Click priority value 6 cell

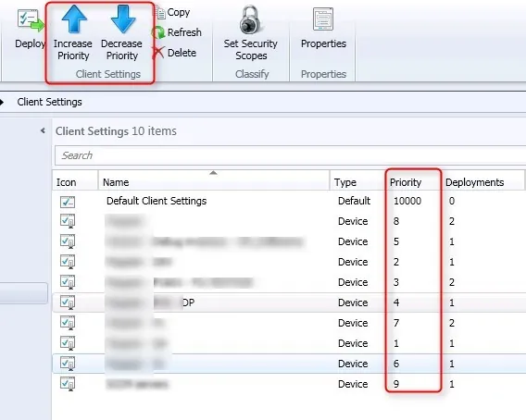click(x=396, y=364)
